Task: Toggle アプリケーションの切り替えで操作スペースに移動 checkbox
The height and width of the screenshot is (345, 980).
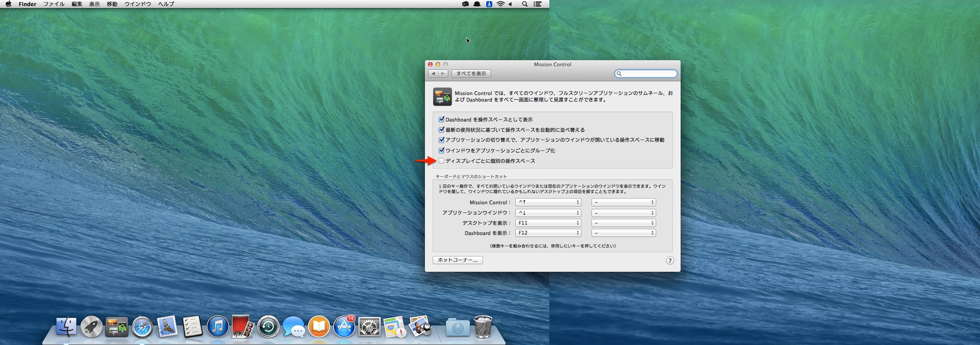Action: [x=441, y=140]
